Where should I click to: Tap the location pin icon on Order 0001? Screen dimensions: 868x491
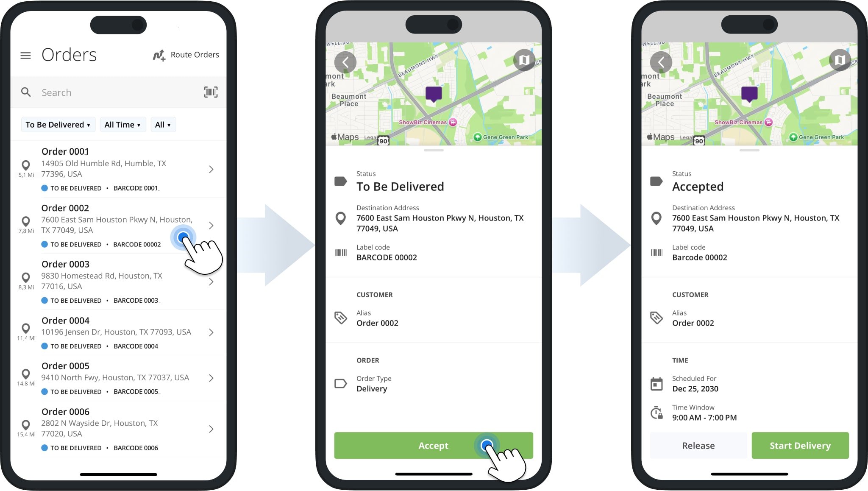click(25, 166)
